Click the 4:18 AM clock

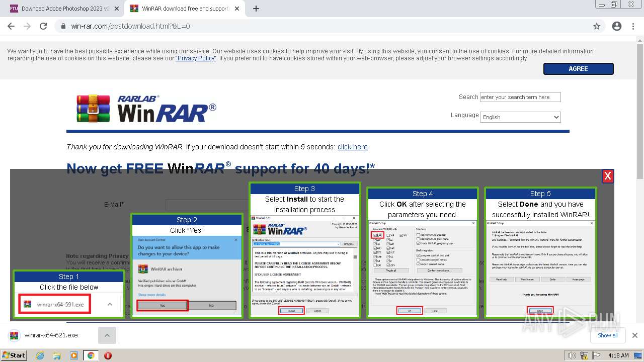tap(618, 355)
